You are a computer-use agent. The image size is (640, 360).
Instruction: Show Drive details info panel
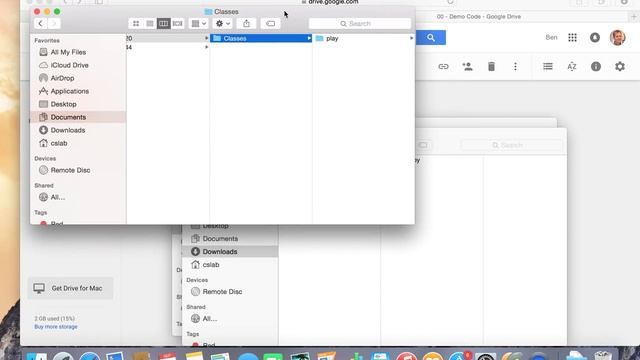(596, 67)
